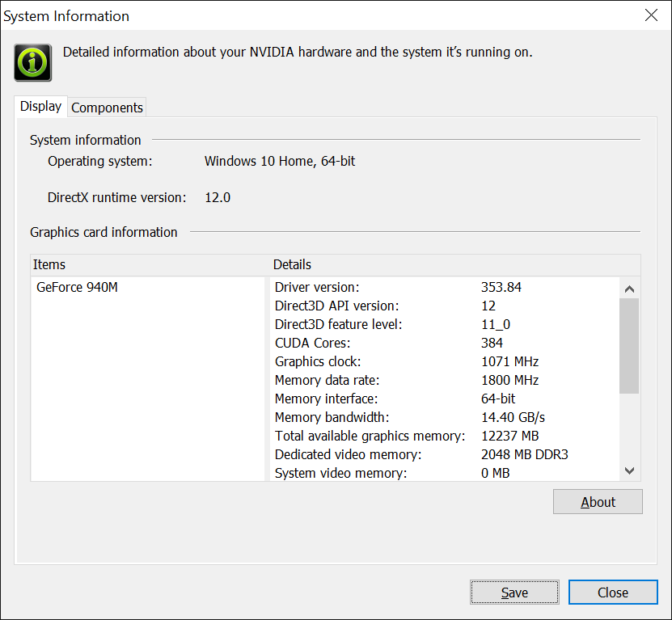This screenshot has width=672, height=620.
Task: Click Windows 10 Home, 64-bit text
Action: [280, 161]
